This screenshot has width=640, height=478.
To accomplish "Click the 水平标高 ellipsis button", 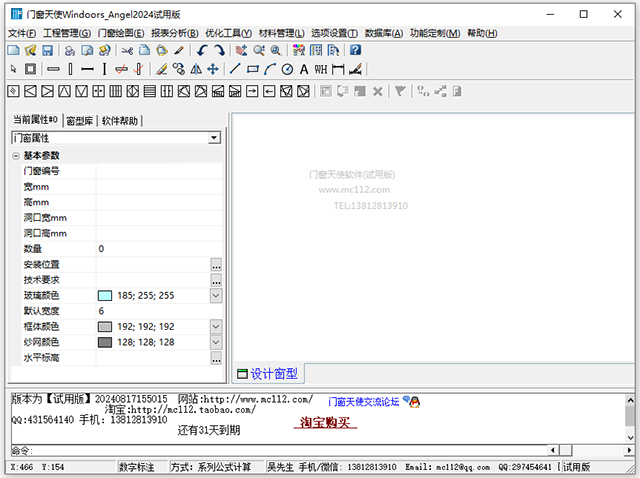I will (x=216, y=358).
